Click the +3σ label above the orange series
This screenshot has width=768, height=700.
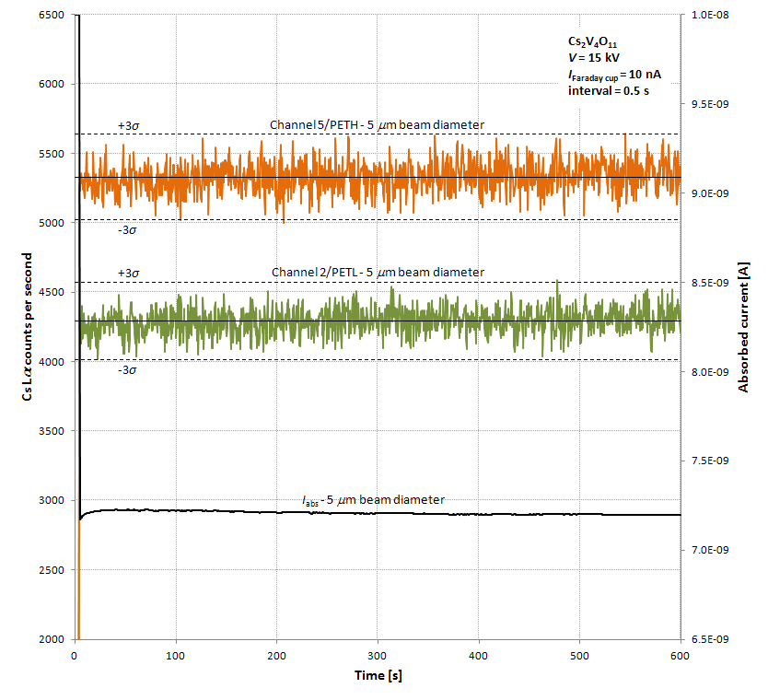(x=127, y=124)
